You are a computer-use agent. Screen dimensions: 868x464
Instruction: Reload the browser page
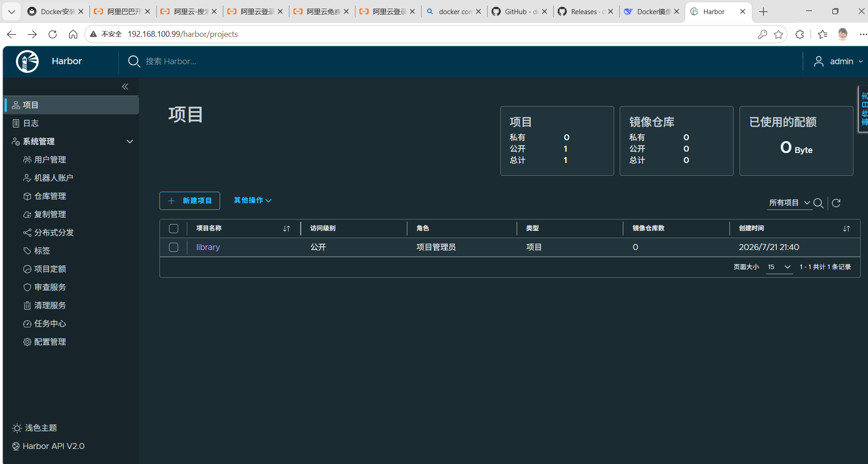click(x=52, y=34)
